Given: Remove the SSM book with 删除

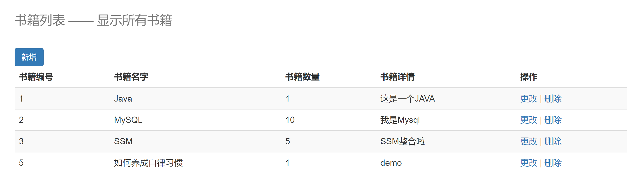Looking at the screenshot, I should click(x=553, y=141).
